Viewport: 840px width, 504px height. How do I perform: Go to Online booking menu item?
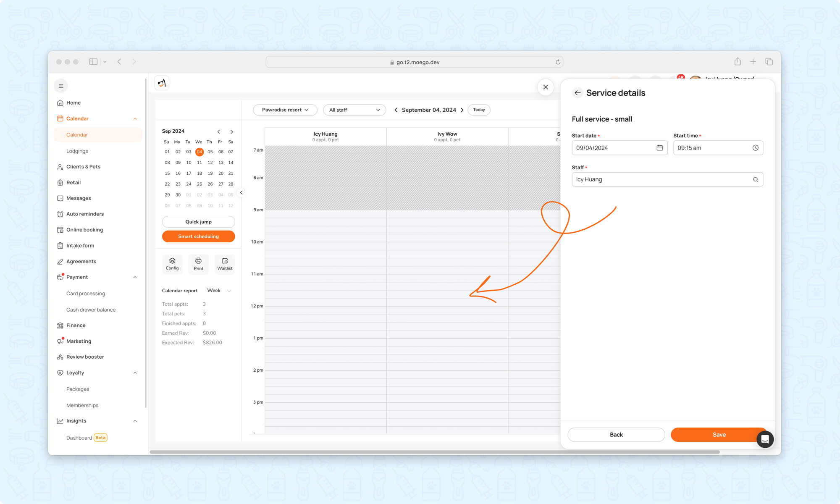(84, 230)
